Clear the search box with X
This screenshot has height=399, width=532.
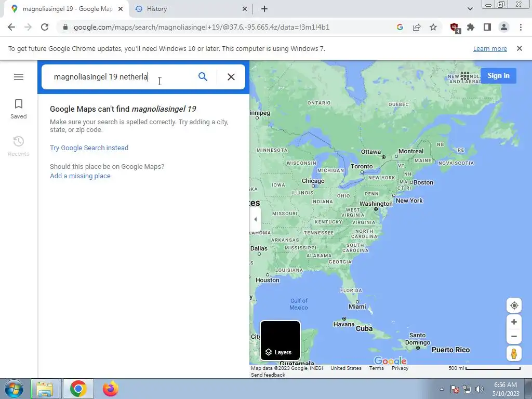[231, 77]
